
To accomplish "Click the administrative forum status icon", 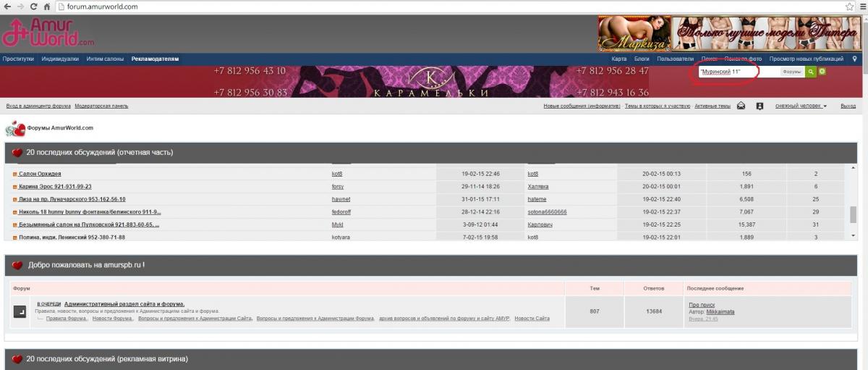I will tap(20, 311).
